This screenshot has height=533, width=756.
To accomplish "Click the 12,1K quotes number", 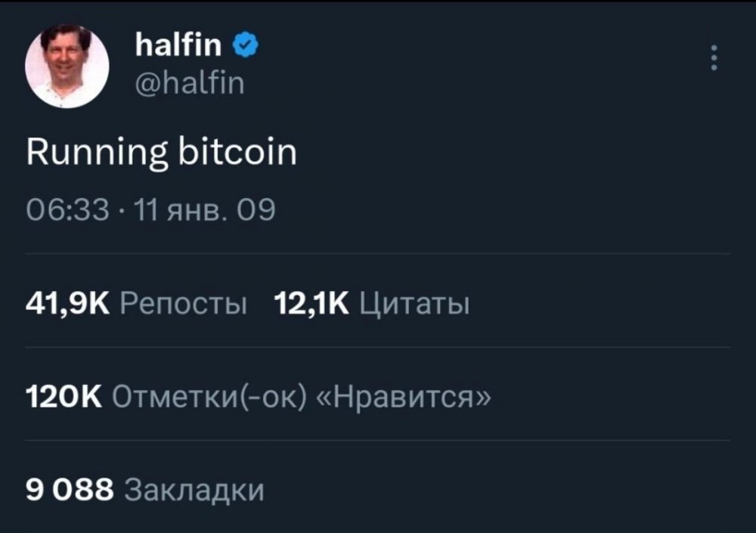I will pos(311,305).
